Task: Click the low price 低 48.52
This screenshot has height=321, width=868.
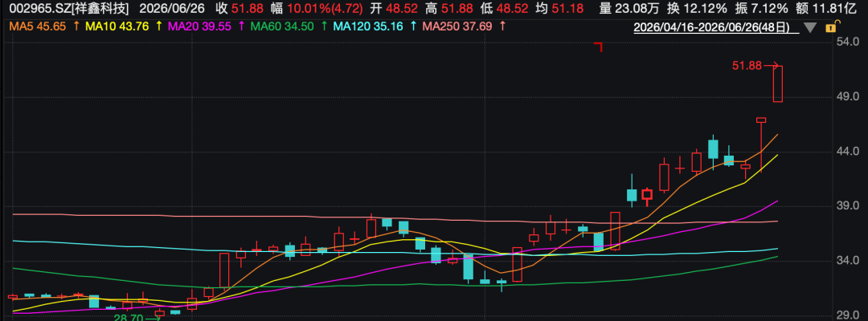Action: click(505, 8)
